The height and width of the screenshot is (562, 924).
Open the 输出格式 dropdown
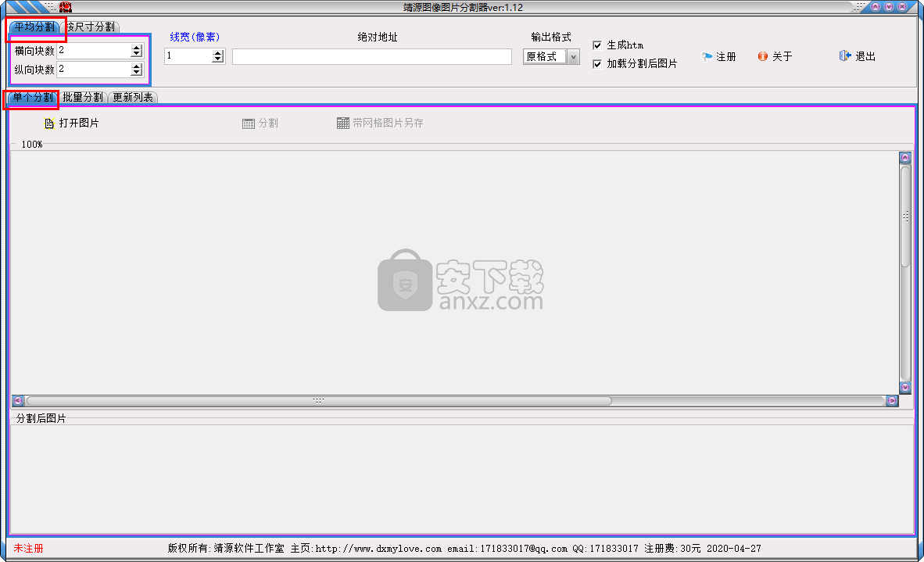[573, 56]
